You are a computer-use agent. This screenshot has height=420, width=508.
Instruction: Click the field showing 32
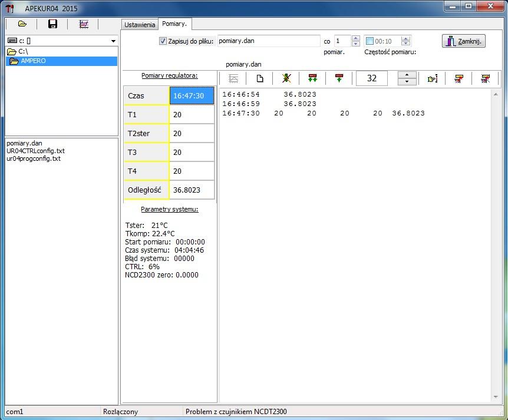tap(372, 78)
